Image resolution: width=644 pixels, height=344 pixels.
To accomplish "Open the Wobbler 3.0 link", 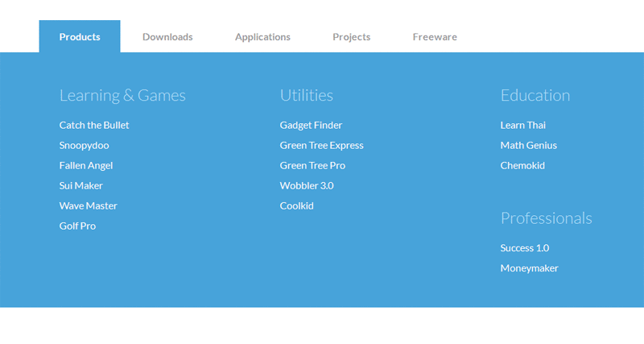I will pos(307,185).
